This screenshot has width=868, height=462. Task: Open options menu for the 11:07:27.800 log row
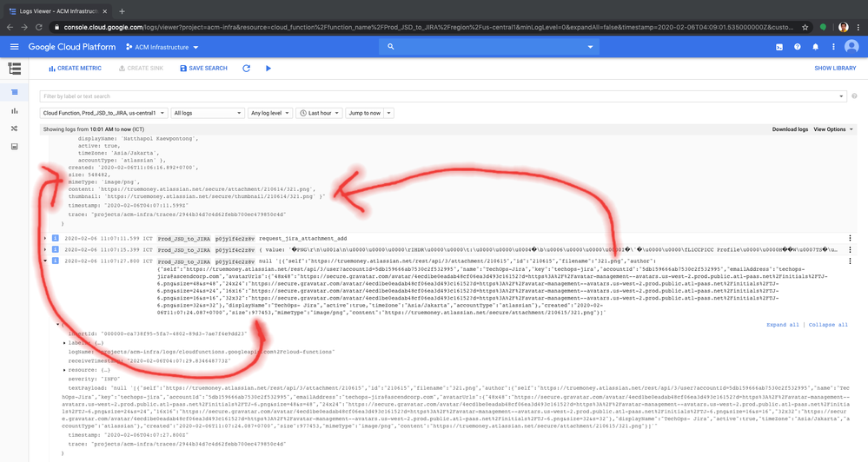tap(850, 261)
